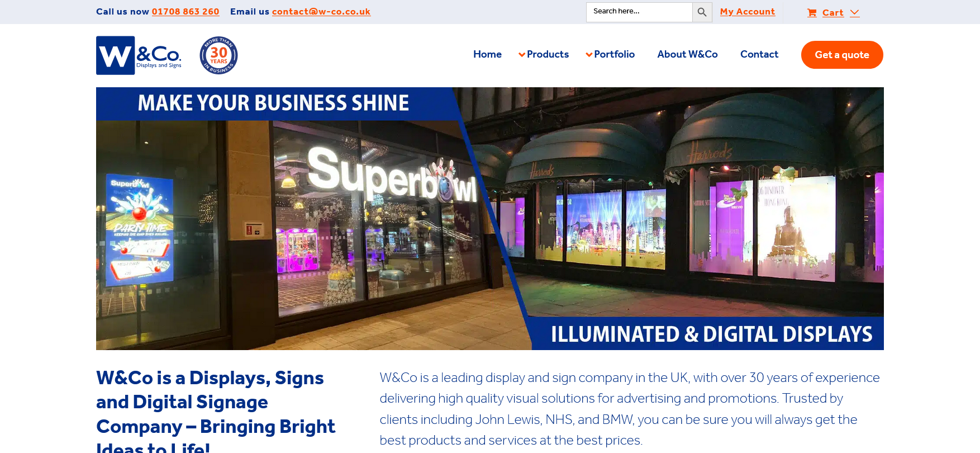This screenshot has height=453, width=980.
Task: Click the Get a quote button
Action: tap(842, 55)
